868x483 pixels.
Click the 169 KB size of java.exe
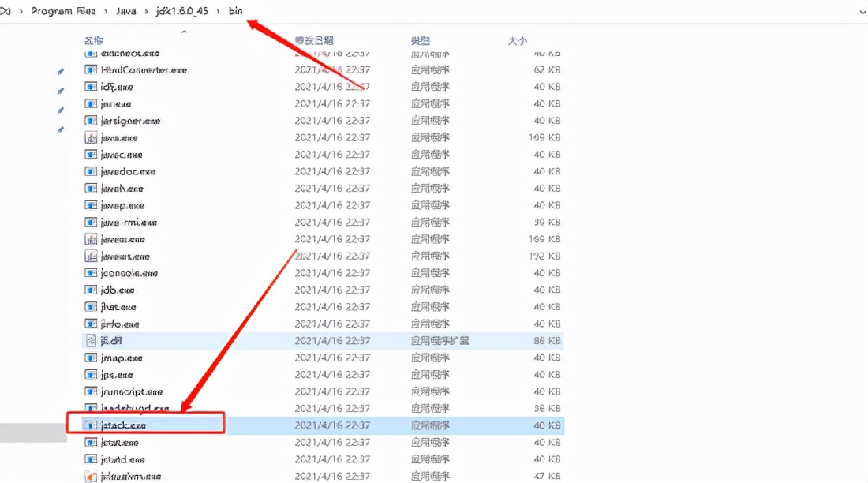[544, 137]
